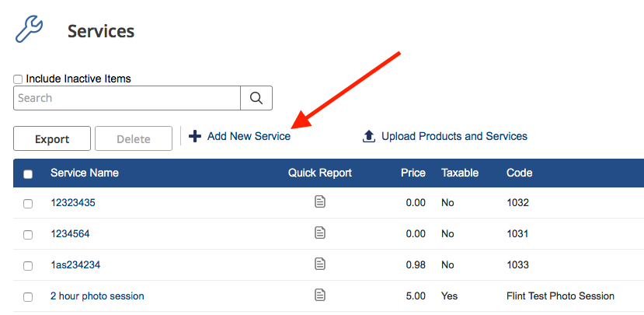The image size is (644, 315).
Task: Click the Services wrench icon
Action: (x=29, y=30)
